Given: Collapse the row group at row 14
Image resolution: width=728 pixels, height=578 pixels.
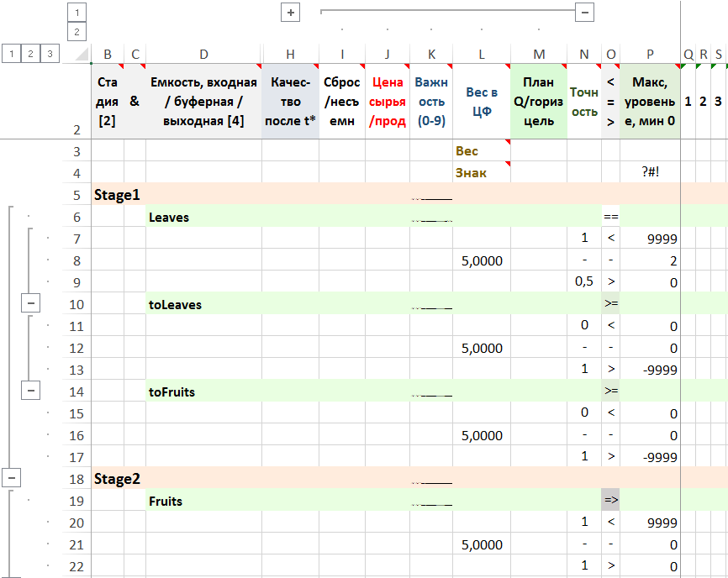Looking at the screenshot, I should pos(30,391).
